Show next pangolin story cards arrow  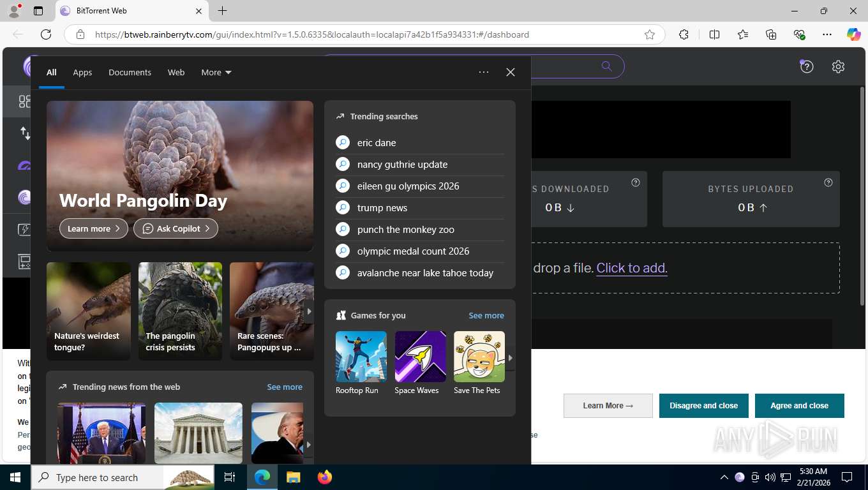click(309, 311)
